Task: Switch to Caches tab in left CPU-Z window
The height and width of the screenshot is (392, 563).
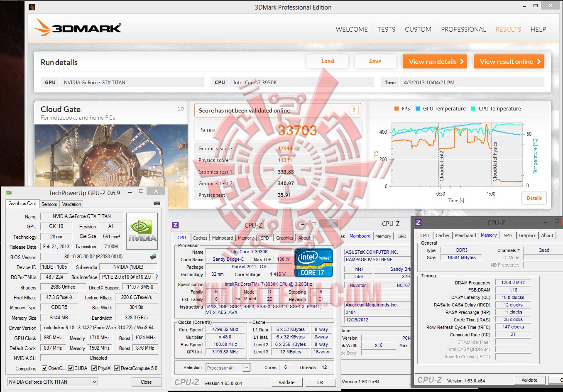Action: coord(200,238)
